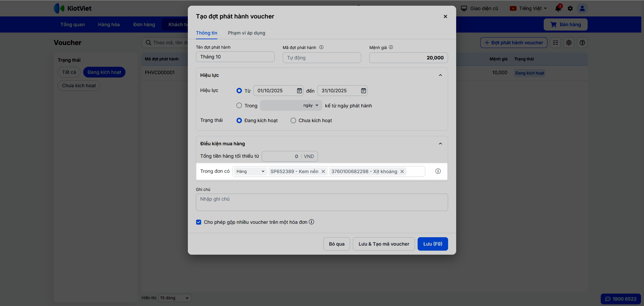Switch to Thông tin tab
The width and height of the screenshot is (644, 306).
(207, 33)
